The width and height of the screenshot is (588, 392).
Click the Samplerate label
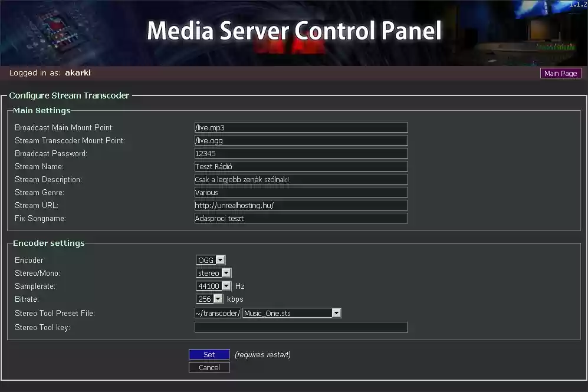click(x=35, y=286)
